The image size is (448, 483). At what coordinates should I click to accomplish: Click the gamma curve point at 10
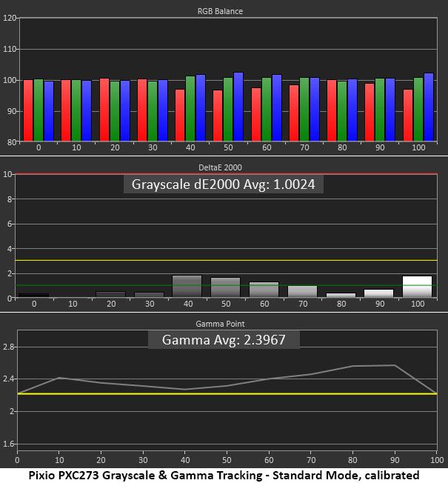pyautogui.click(x=59, y=378)
